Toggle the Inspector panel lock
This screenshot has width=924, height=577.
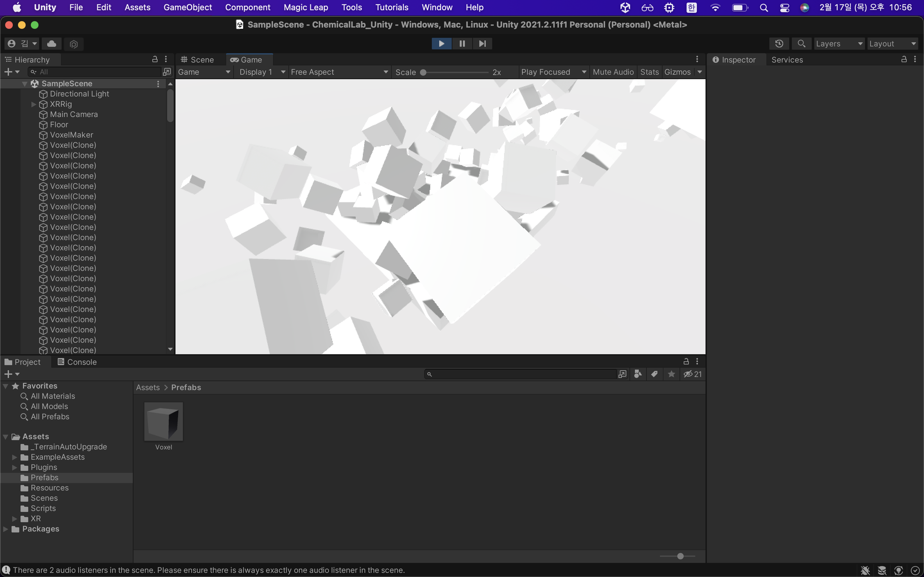[904, 59]
